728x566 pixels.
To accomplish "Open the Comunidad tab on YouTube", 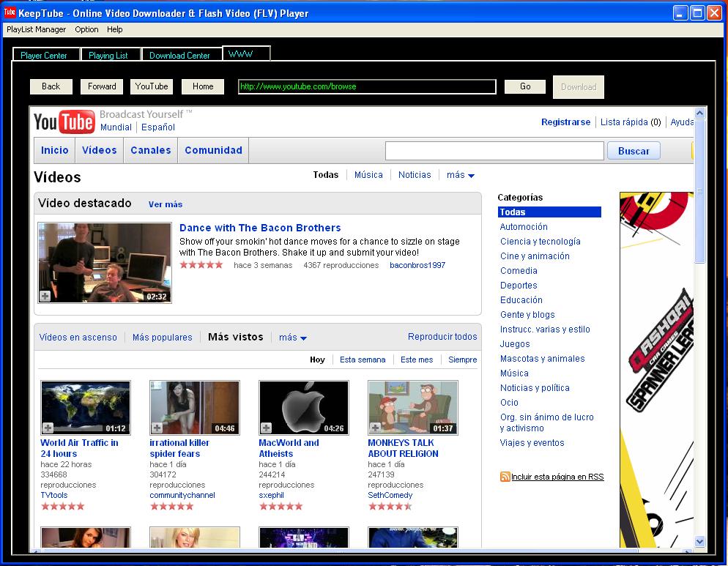I will point(214,150).
